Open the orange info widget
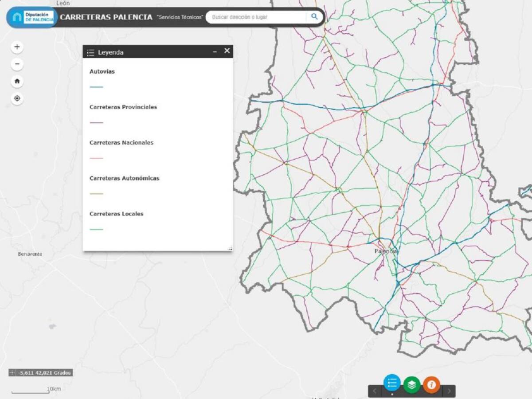 point(431,384)
